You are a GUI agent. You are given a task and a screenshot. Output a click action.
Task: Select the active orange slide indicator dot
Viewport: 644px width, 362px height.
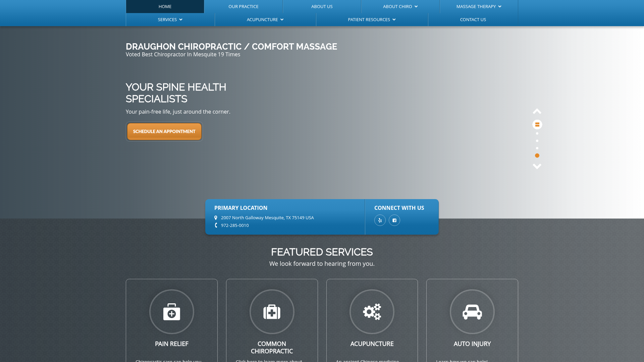click(x=537, y=156)
